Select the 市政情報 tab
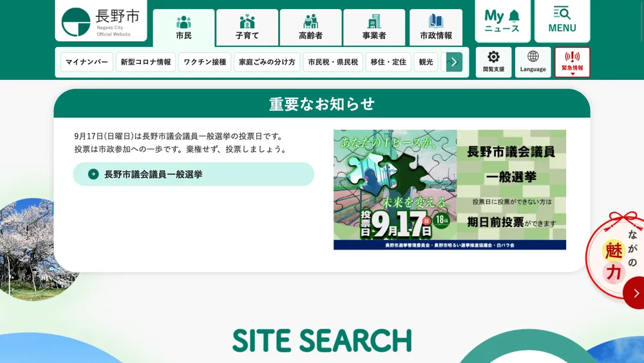 [x=436, y=28]
